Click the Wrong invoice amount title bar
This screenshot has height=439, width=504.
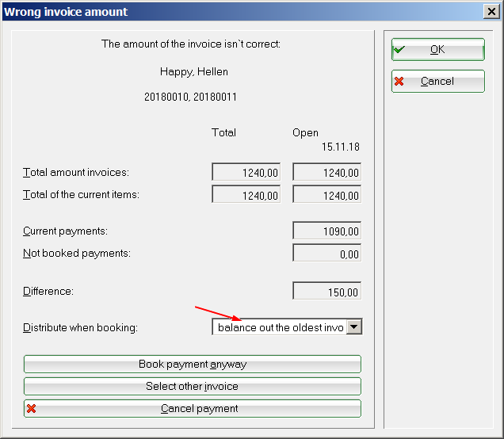(238, 12)
